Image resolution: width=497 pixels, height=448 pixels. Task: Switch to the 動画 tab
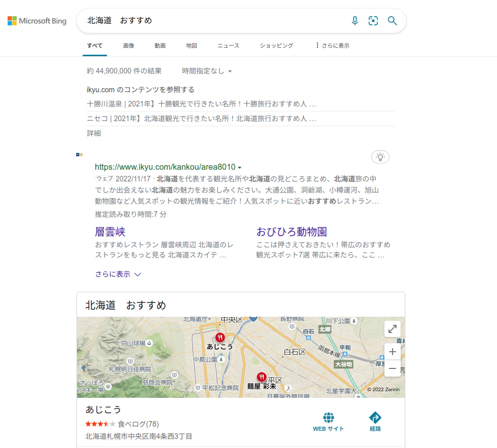pos(160,46)
